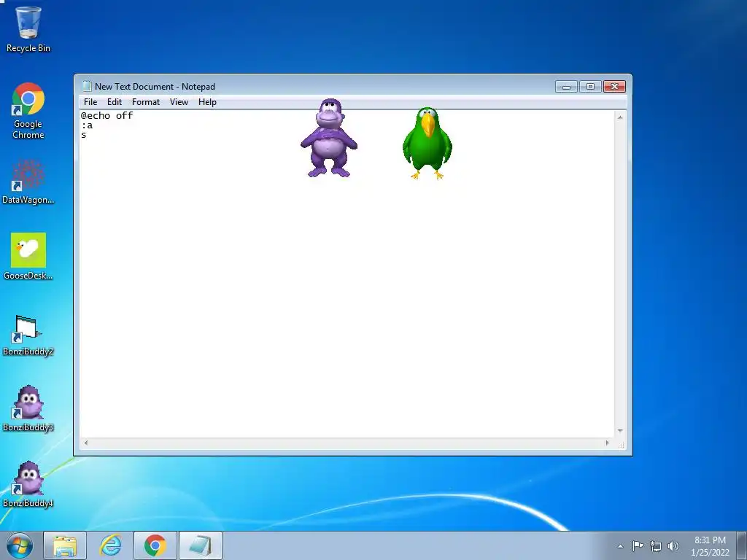Open the Help menu in Notepad

207,102
